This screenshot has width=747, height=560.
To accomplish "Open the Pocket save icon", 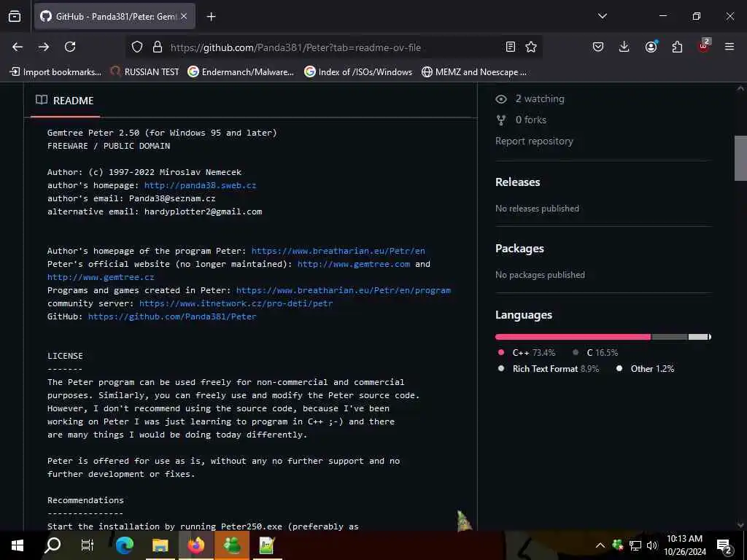I will click(598, 47).
